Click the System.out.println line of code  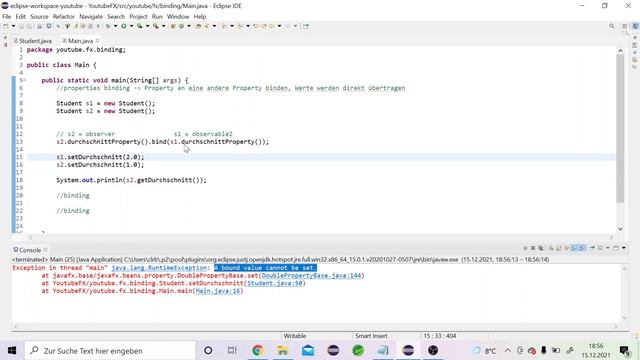pos(131,180)
